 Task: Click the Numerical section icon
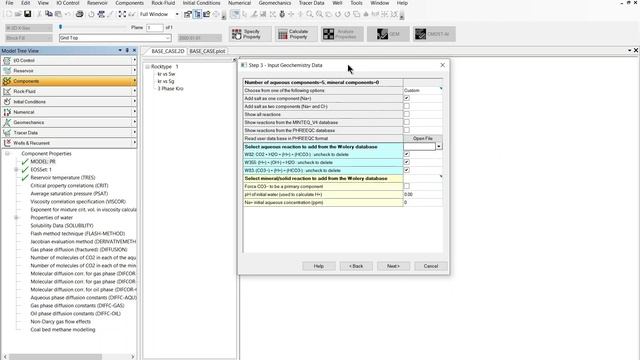[7, 112]
